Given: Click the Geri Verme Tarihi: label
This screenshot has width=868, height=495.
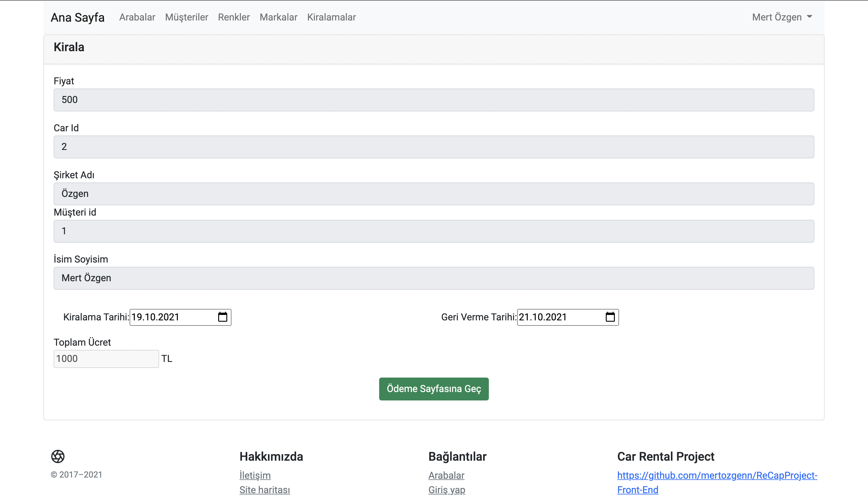Looking at the screenshot, I should [x=479, y=317].
